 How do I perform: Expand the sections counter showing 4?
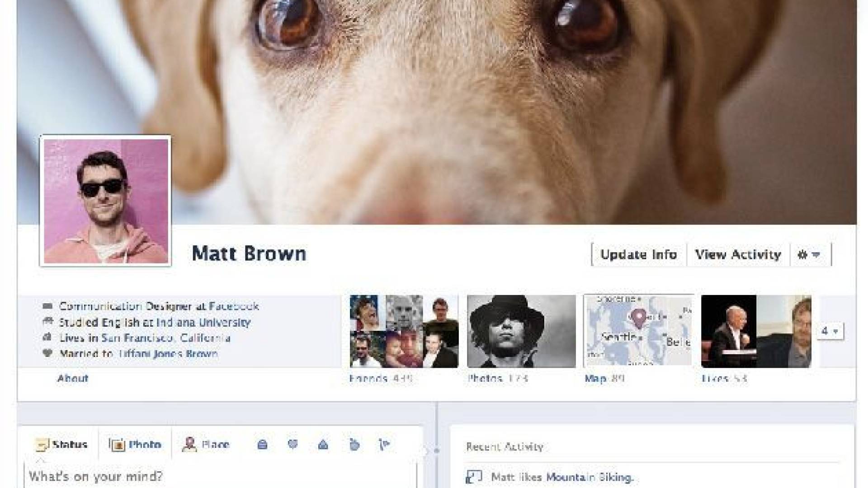click(x=830, y=331)
